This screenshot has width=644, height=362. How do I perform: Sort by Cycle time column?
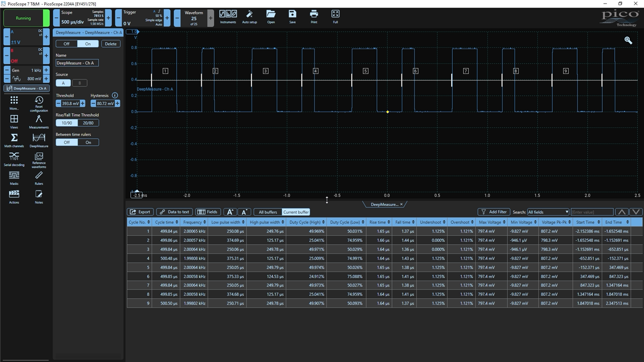(166, 222)
